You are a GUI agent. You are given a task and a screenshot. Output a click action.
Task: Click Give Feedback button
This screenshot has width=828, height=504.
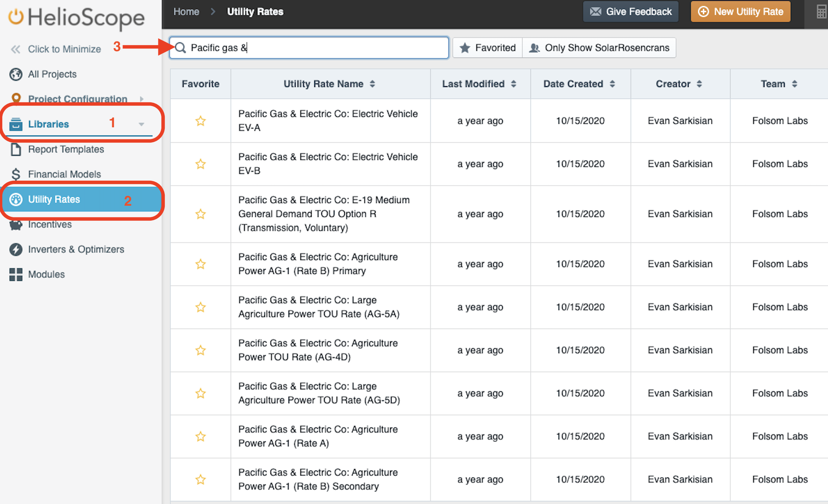tap(631, 12)
